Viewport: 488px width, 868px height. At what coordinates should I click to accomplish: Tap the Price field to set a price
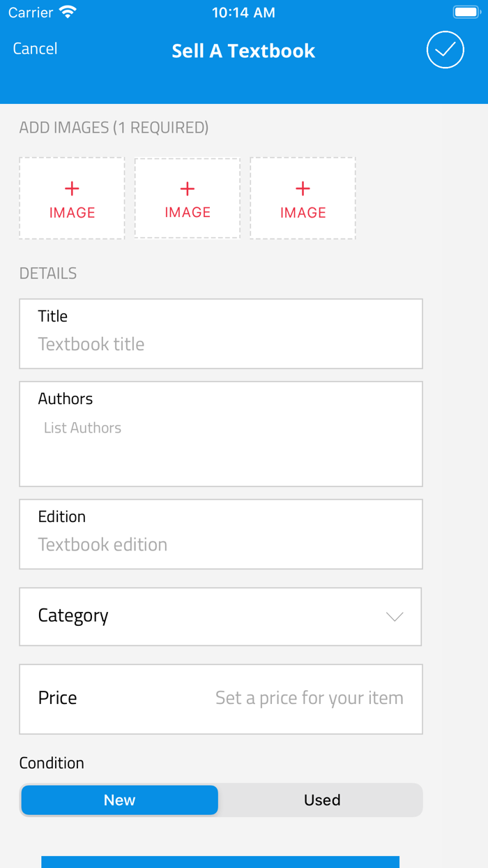point(309,698)
